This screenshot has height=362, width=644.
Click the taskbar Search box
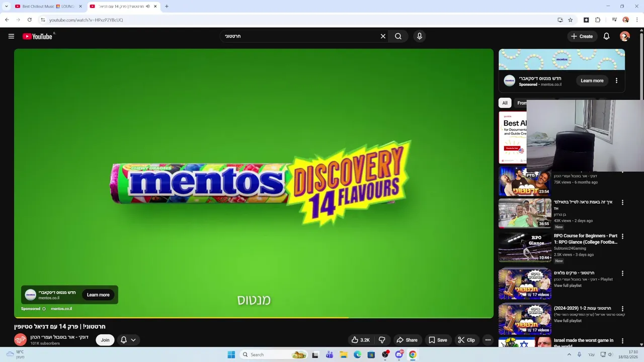pos(273,354)
